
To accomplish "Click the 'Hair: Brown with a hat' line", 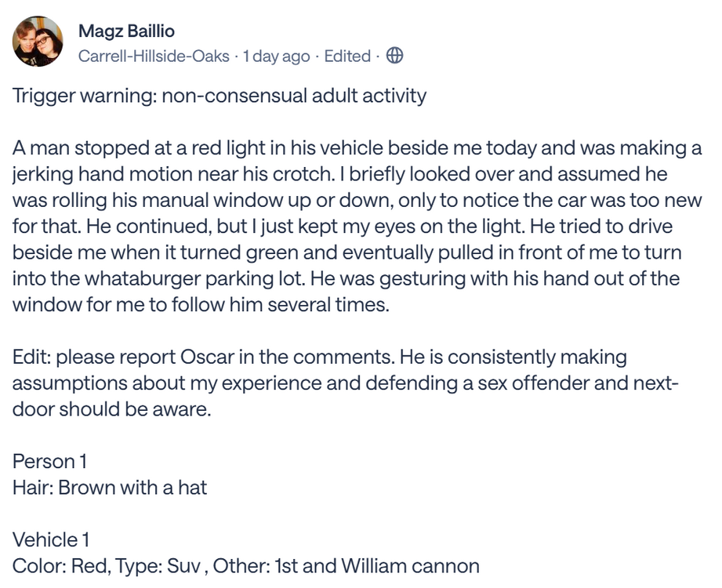I will click(110, 488).
